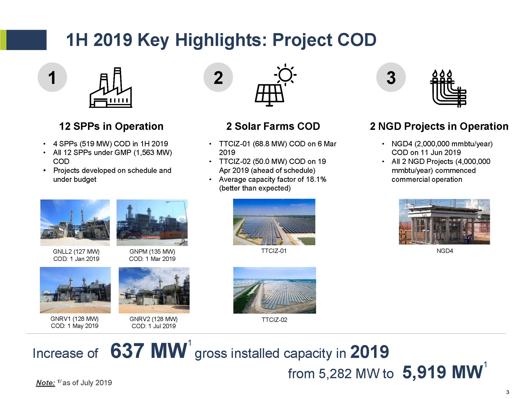Image resolution: width=532 pixels, height=399 pixels.
Task: Click caption 'GNLL2 (127 MW)'
Action: pos(76,251)
